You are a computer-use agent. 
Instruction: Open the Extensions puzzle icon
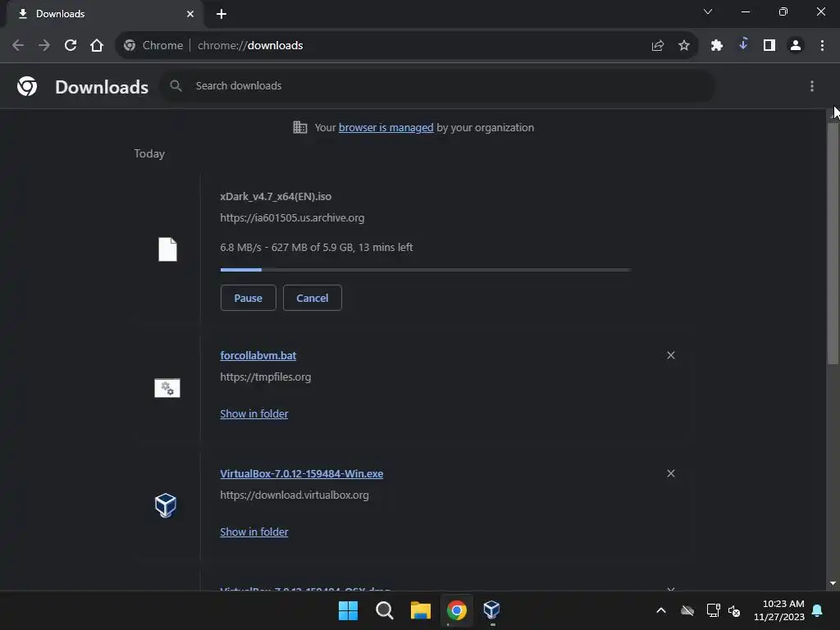717,46
